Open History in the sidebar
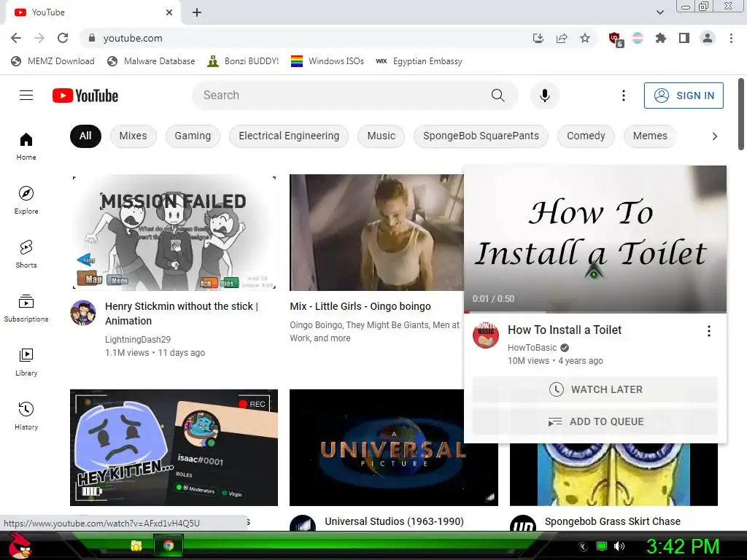 coord(26,416)
